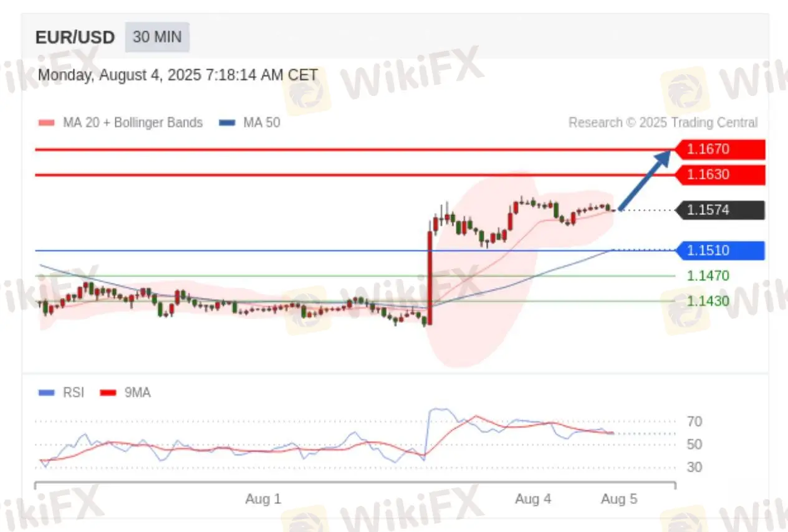The height and width of the screenshot is (532, 788).
Task: Click the 1.1430 support level label
Action: pyautogui.click(x=708, y=301)
